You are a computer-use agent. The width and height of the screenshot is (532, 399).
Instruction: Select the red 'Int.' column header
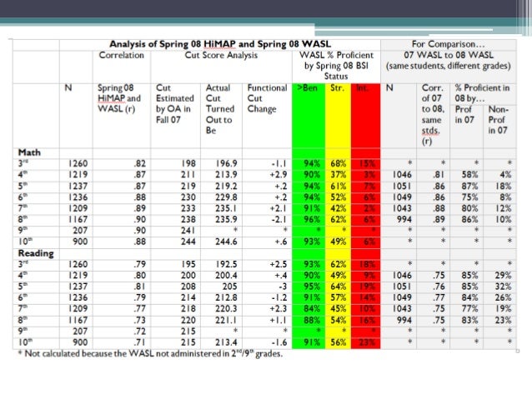363,88
